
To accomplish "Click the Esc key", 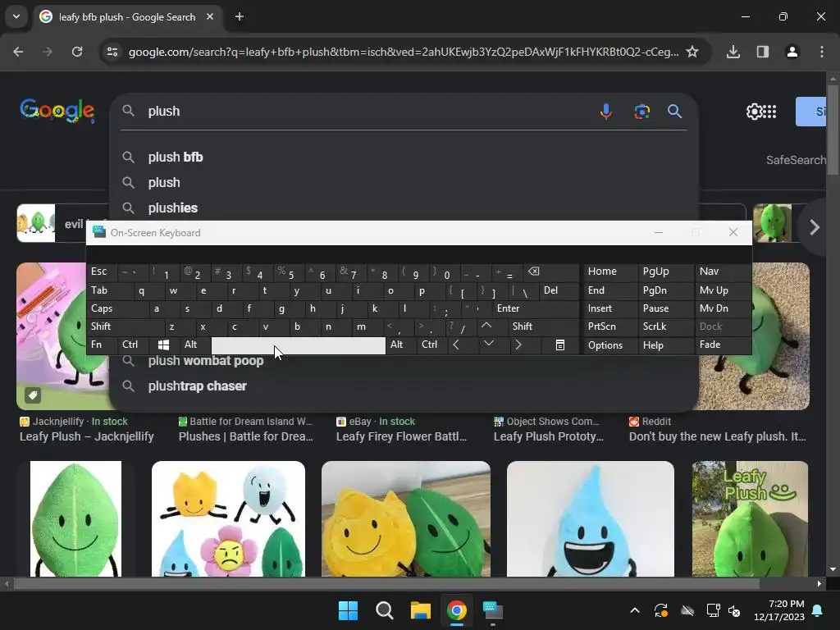I will tap(102, 272).
